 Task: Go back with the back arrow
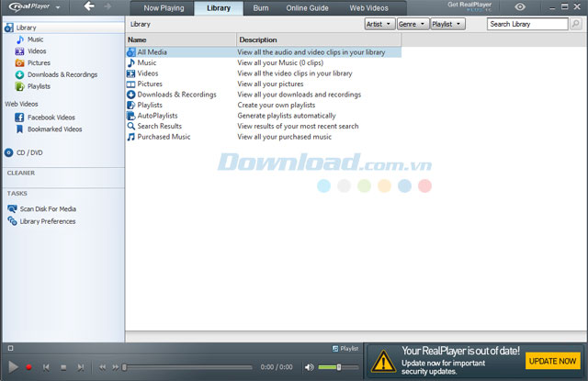coord(89,6)
